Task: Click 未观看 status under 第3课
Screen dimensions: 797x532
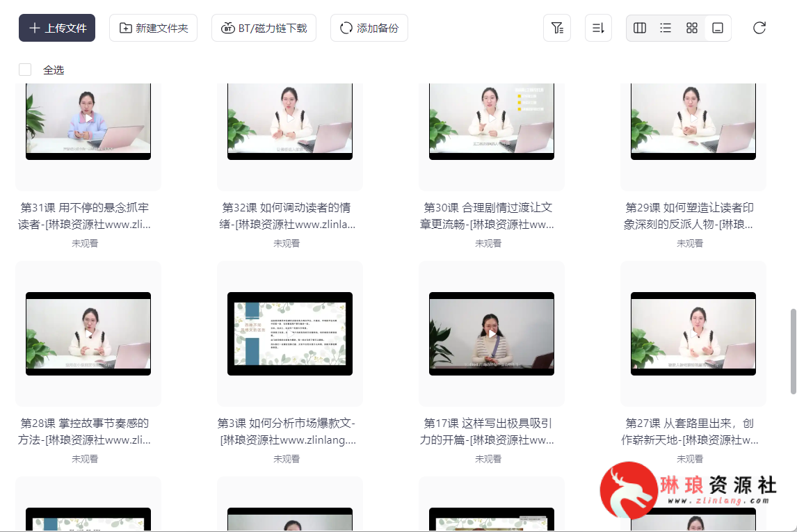Action: click(287, 459)
